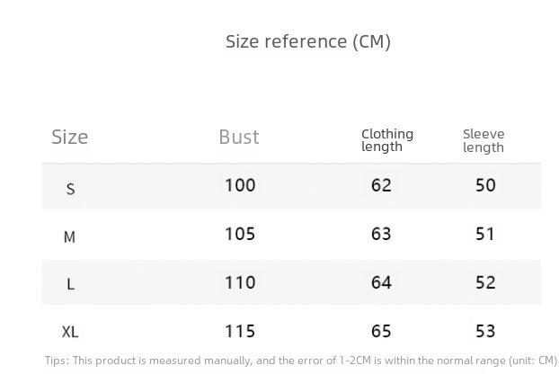The image size is (559, 392).
Task: Click the Clothing length column header
Action: [387, 140]
